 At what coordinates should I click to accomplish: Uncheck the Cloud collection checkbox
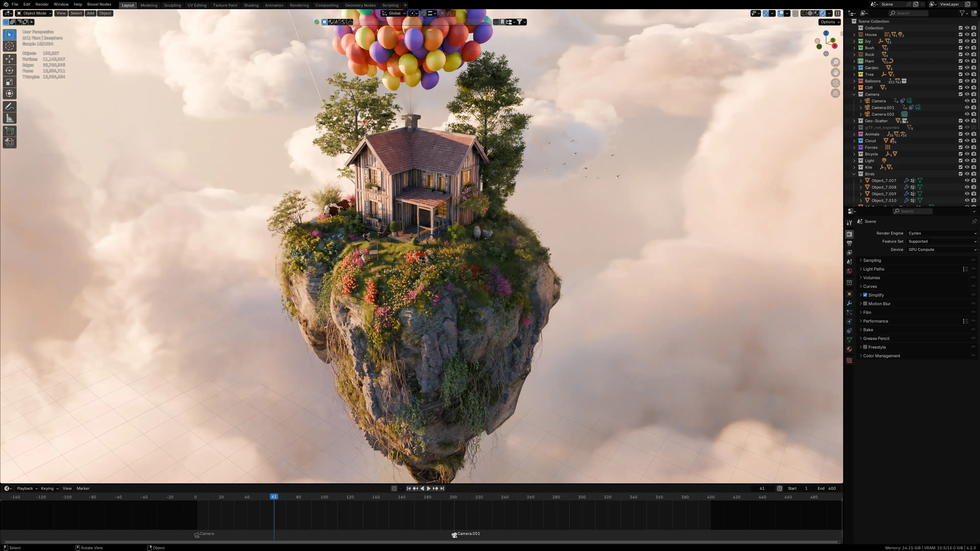[961, 141]
